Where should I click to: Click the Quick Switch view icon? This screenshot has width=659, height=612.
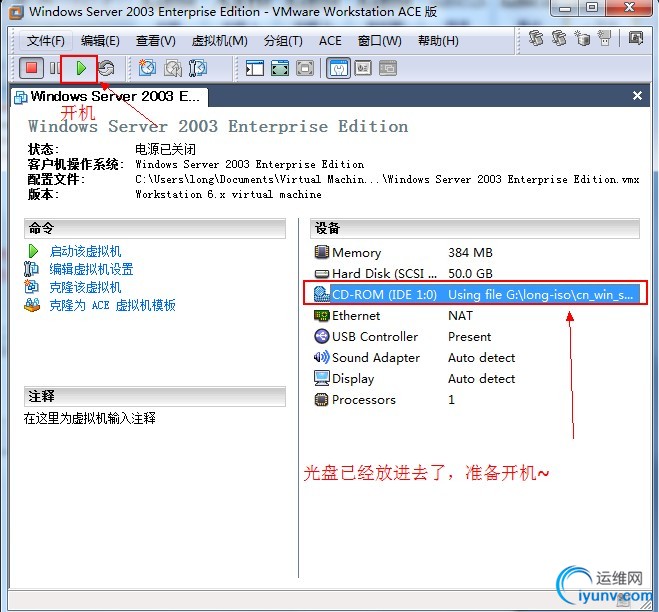pyautogui.click(x=280, y=68)
